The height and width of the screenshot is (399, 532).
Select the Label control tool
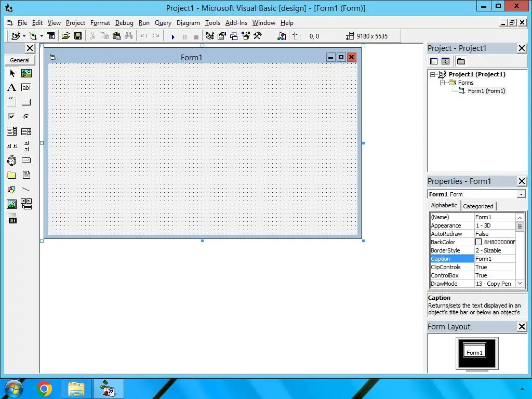(x=12, y=87)
